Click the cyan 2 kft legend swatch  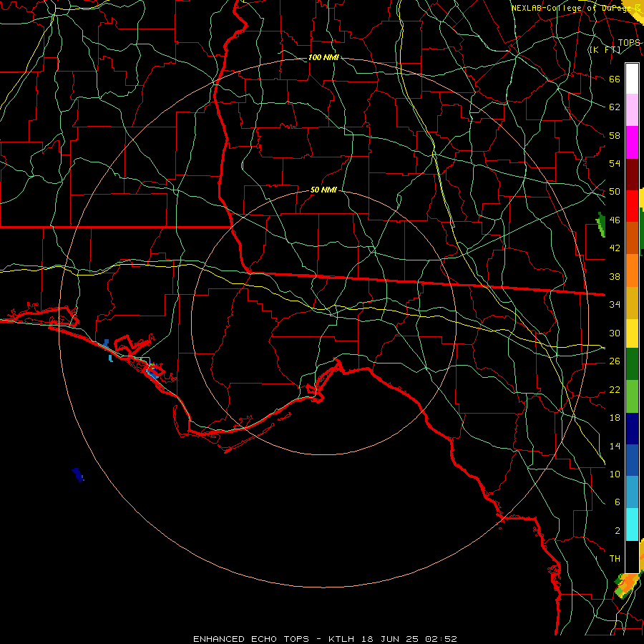(x=632, y=525)
